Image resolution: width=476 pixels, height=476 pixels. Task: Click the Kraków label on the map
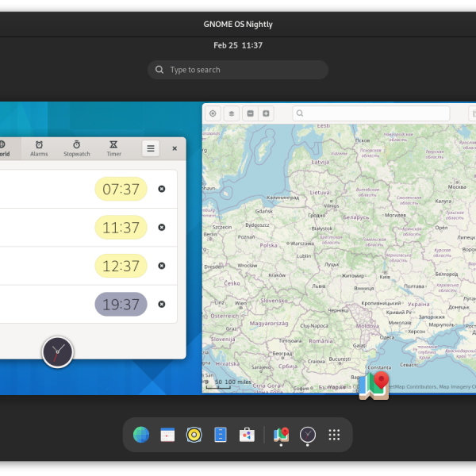(x=277, y=275)
